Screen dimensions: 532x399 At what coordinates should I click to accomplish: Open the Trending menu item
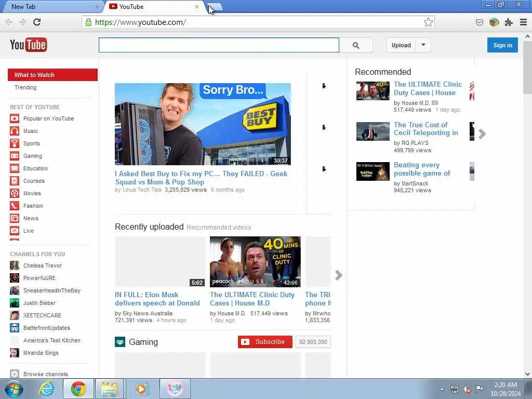click(x=25, y=87)
